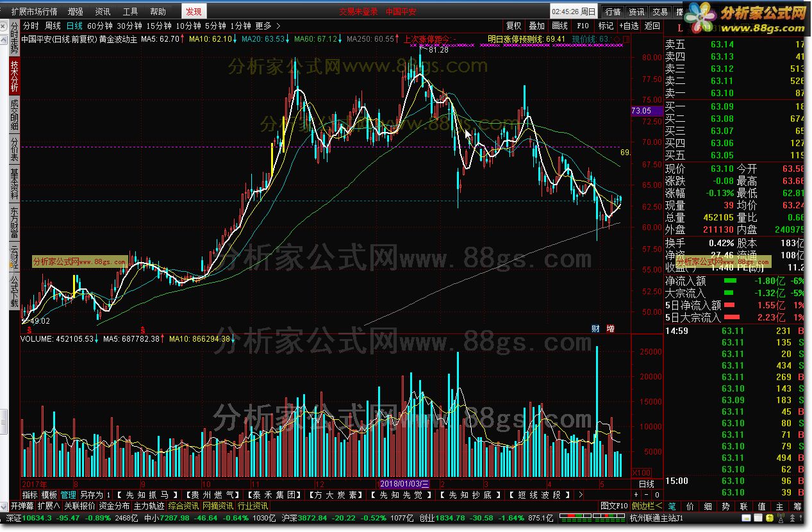Select the 分时 intraday period

[x=31, y=26]
